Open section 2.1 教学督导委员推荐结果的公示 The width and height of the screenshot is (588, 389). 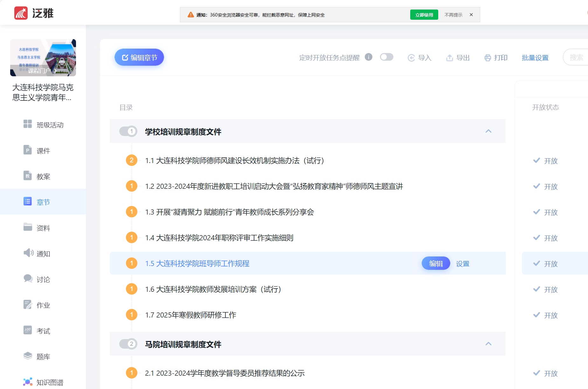point(225,373)
